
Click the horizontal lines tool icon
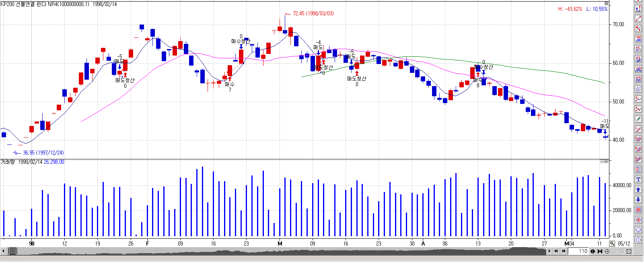[x=638, y=39]
